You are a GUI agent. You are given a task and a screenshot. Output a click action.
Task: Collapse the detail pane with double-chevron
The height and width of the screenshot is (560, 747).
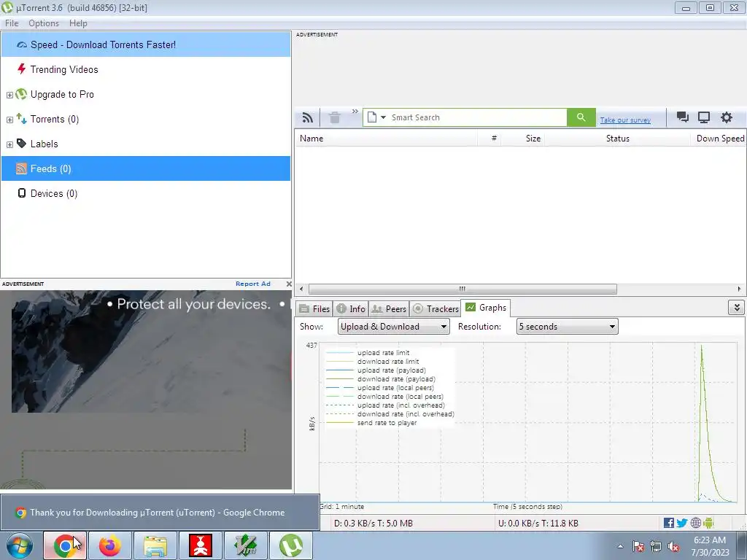[737, 308]
